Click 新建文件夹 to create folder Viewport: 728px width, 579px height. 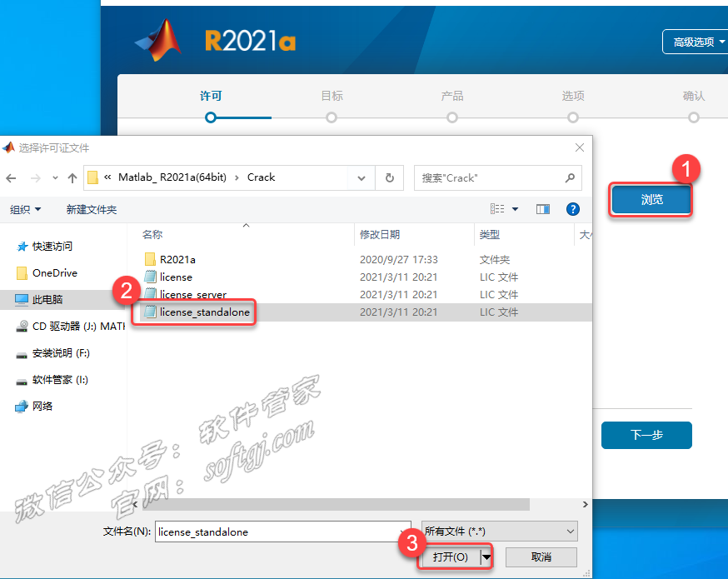(92, 210)
